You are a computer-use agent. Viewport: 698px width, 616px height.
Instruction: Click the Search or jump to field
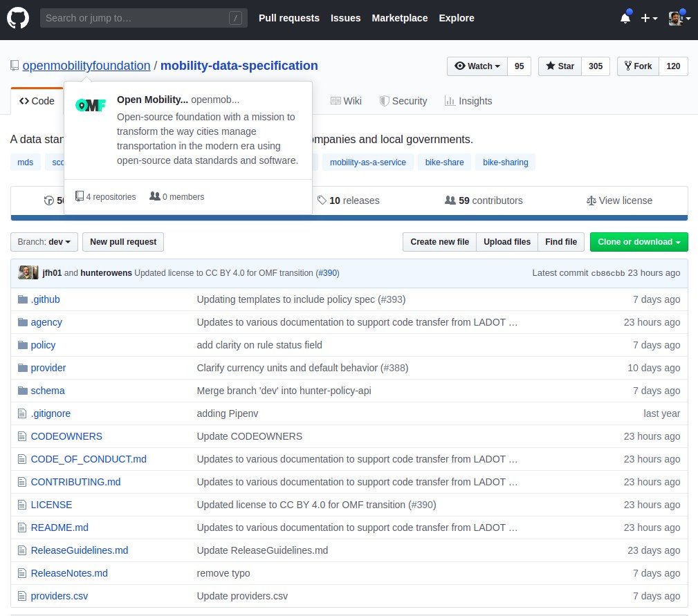144,18
